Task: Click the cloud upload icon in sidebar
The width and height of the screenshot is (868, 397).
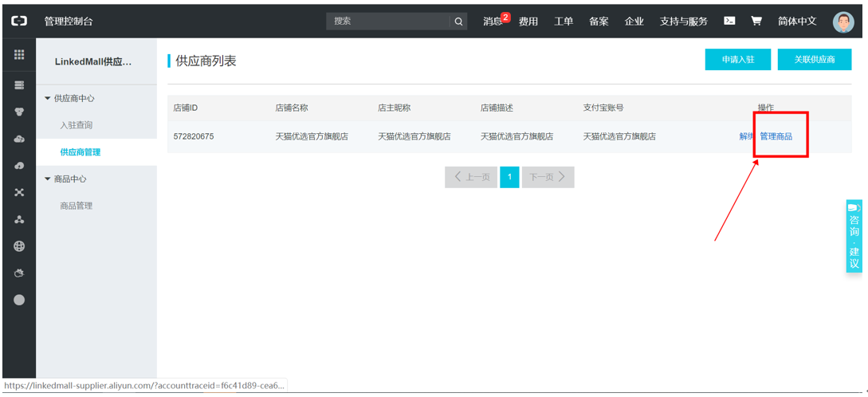Action: (x=19, y=166)
